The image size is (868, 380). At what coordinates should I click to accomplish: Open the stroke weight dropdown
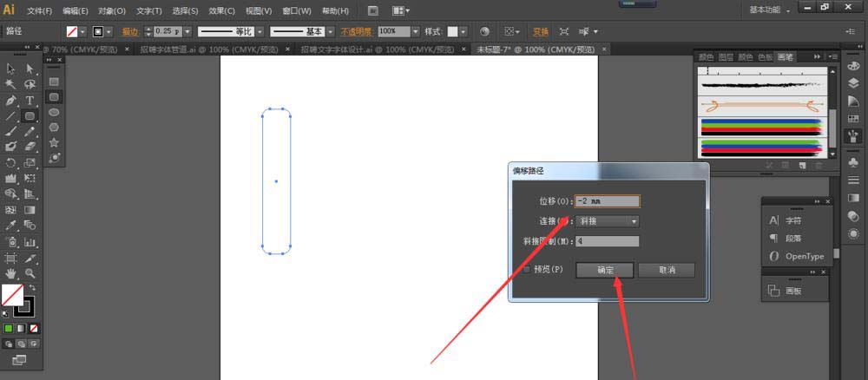pyautogui.click(x=187, y=31)
